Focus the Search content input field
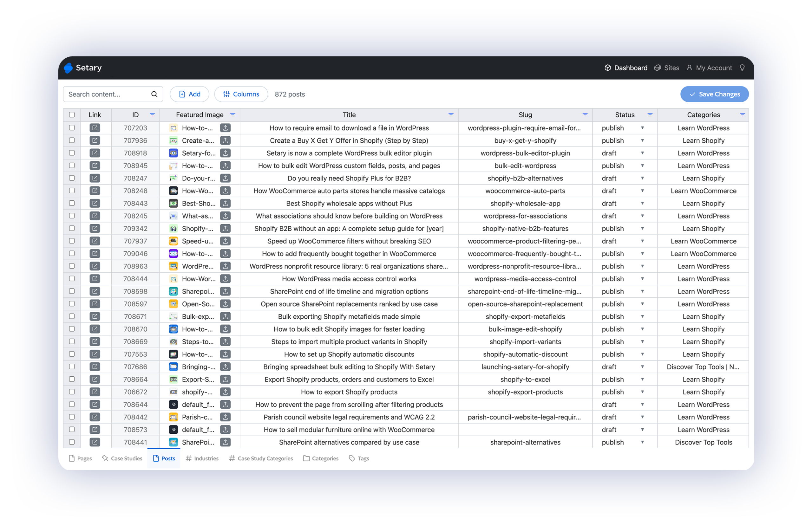This screenshot has width=812, height=526. [x=113, y=94]
